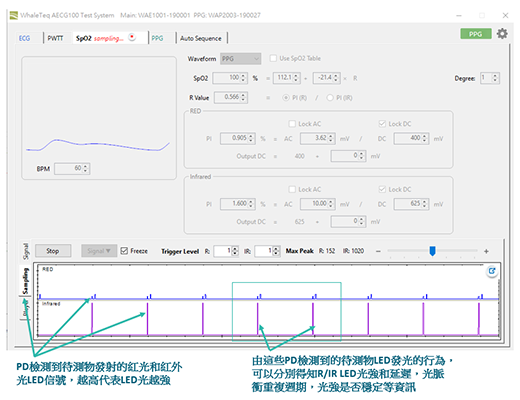Image resolution: width=520 pixels, height=400 pixels.
Task: Click the RED Output DC offset stepper
Action: [x=361, y=156]
